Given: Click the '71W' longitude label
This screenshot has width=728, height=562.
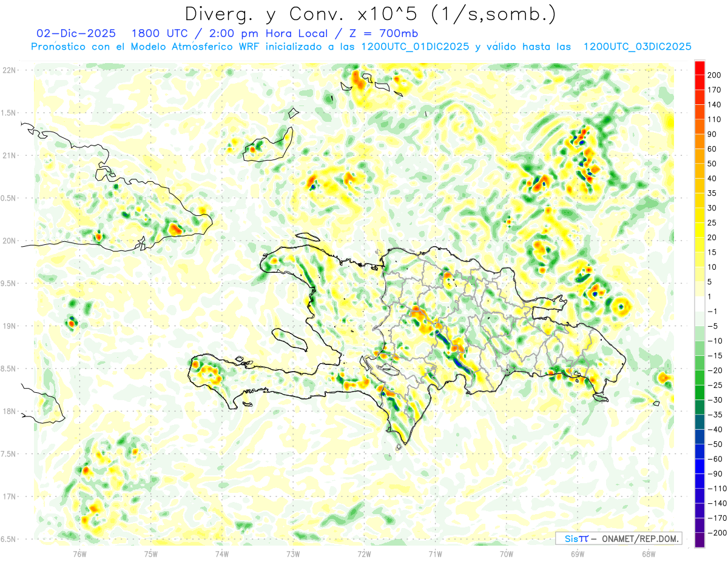Looking at the screenshot, I should 435,554.
